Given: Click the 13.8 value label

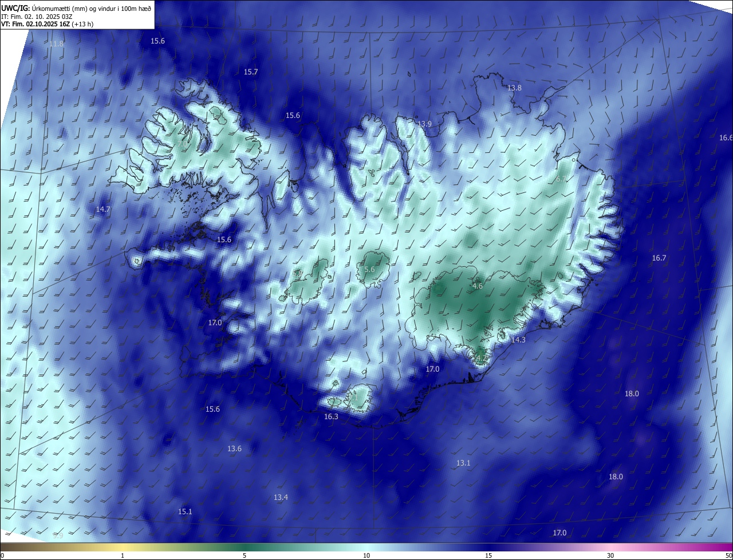Looking at the screenshot, I should [514, 88].
